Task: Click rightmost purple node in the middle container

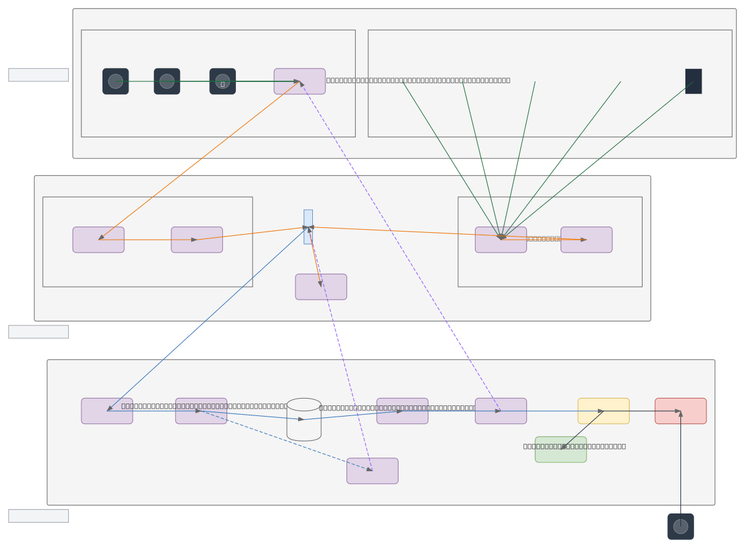Action: point(586,240)
